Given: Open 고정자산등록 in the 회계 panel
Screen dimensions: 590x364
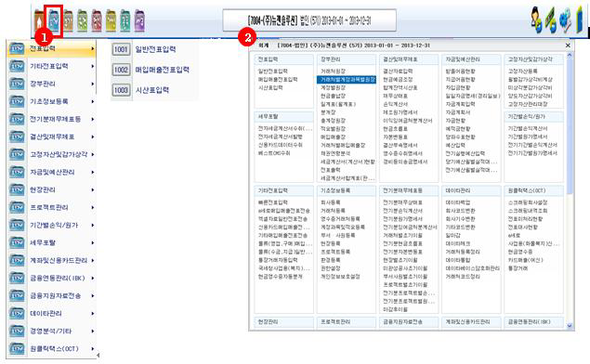Looking at the screenshot, I should click(x=523, y=71).
